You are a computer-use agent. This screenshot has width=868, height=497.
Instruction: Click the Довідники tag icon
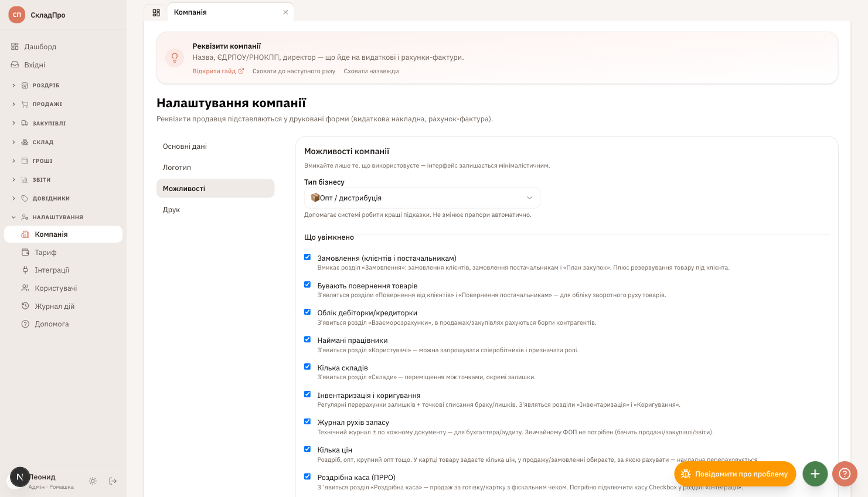[x=25, y=198]
